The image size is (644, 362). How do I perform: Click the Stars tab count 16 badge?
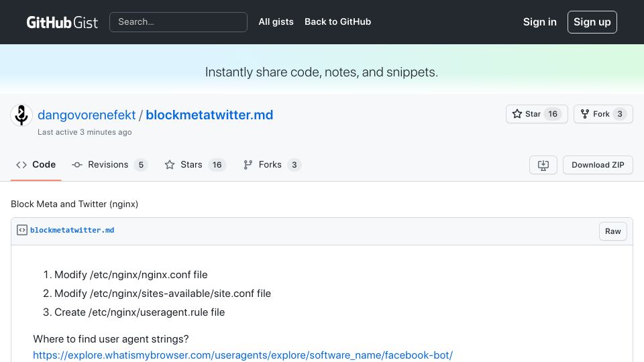(x=217, y=165)
